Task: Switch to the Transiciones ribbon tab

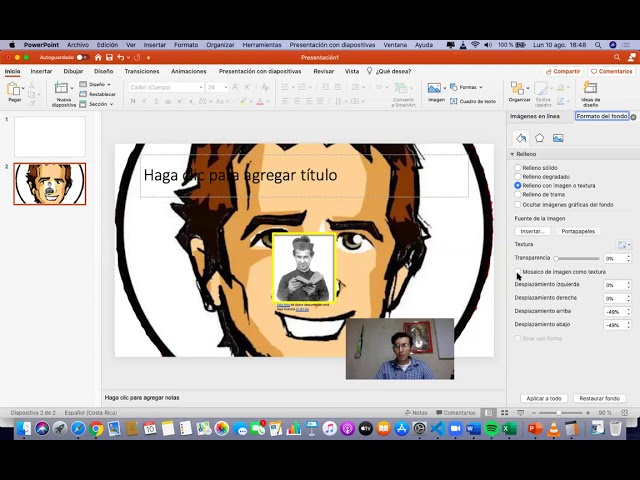Action: point(142,71)
